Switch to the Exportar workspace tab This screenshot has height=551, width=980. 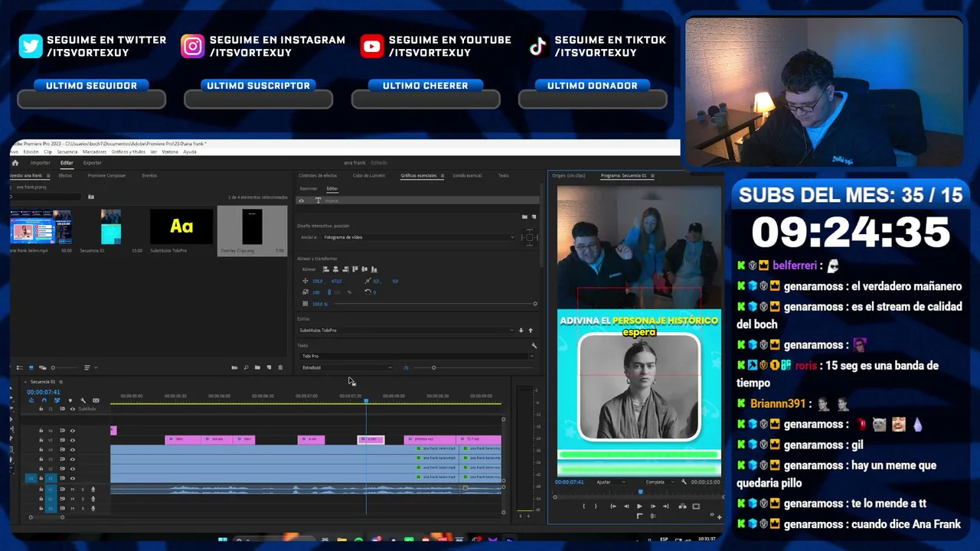click(93, 162)
